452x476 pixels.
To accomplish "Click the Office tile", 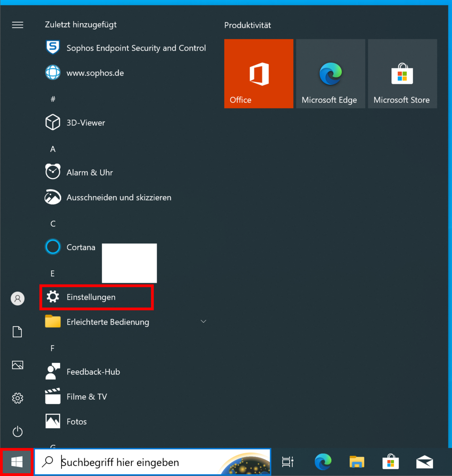I will coord(259,73).
